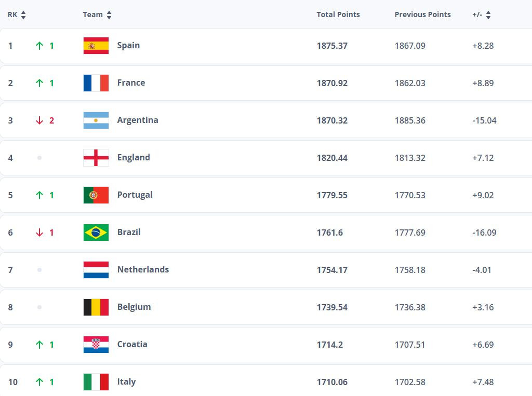
Task: Click the +/- column sort arrows
Action: tap(488, 15)
